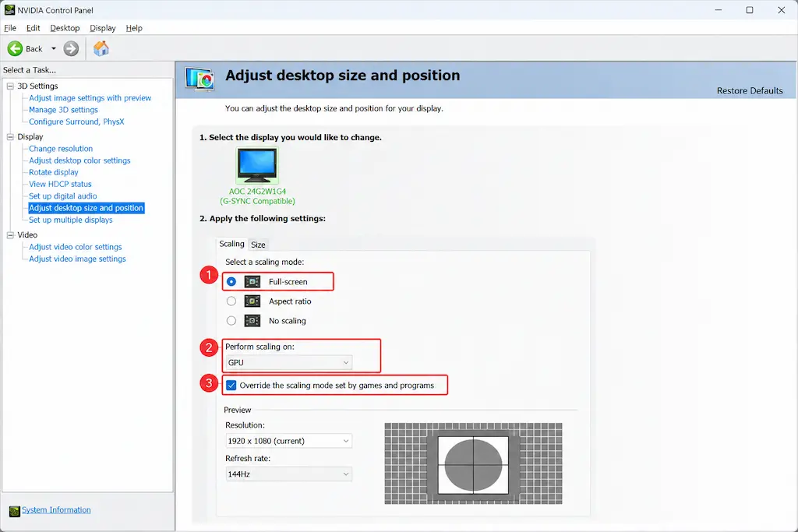Click Restore Defaults
The width and height of the screenshot is (798, 532).
pyautogui.click(x=750, y=90)
